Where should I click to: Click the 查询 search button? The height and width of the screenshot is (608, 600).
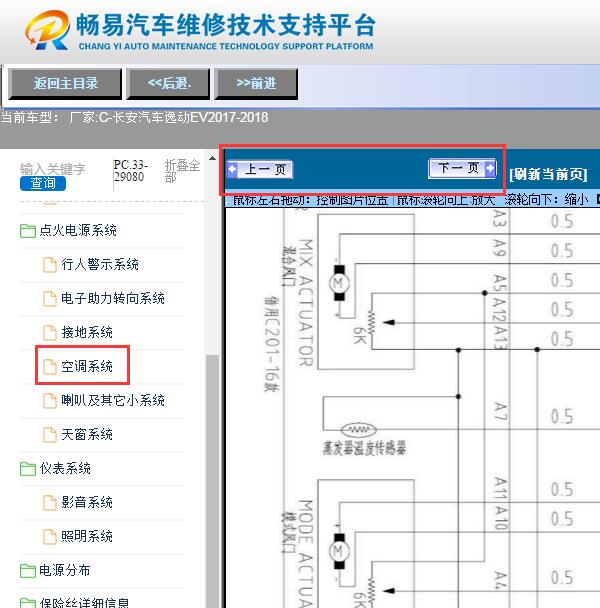[x=43, y=183]
